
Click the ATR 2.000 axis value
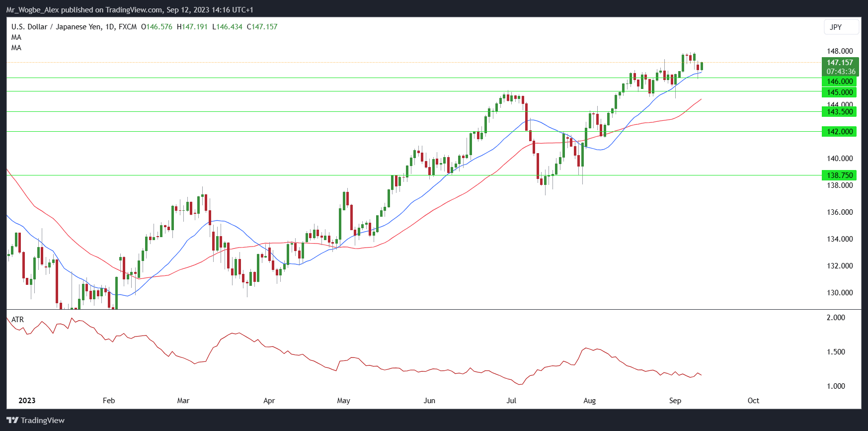[836, 318]
